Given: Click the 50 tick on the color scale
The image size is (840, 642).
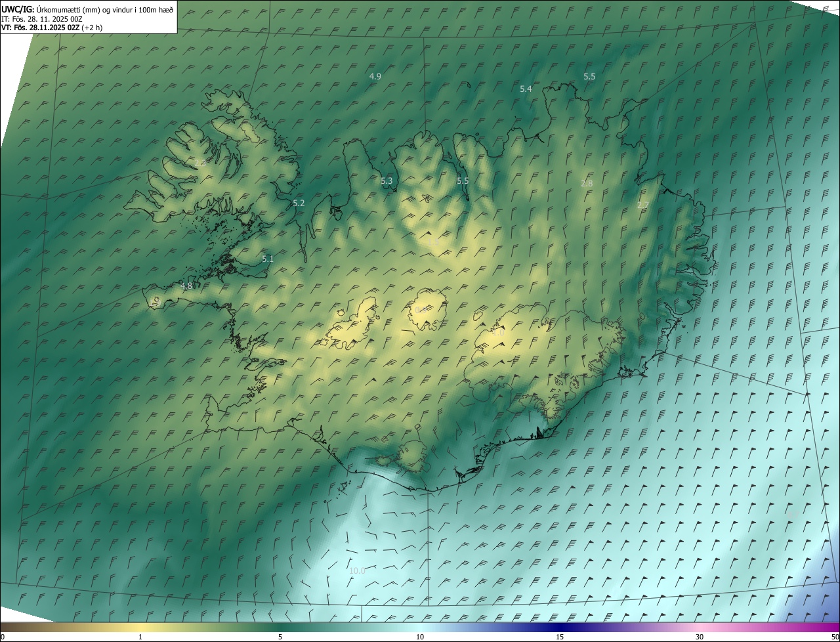Looking at the screenshot, I should (835, 637).
